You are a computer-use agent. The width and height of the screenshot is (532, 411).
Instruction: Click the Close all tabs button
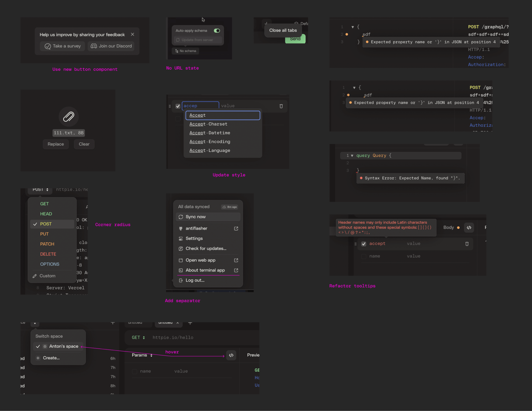click(283, 30)
